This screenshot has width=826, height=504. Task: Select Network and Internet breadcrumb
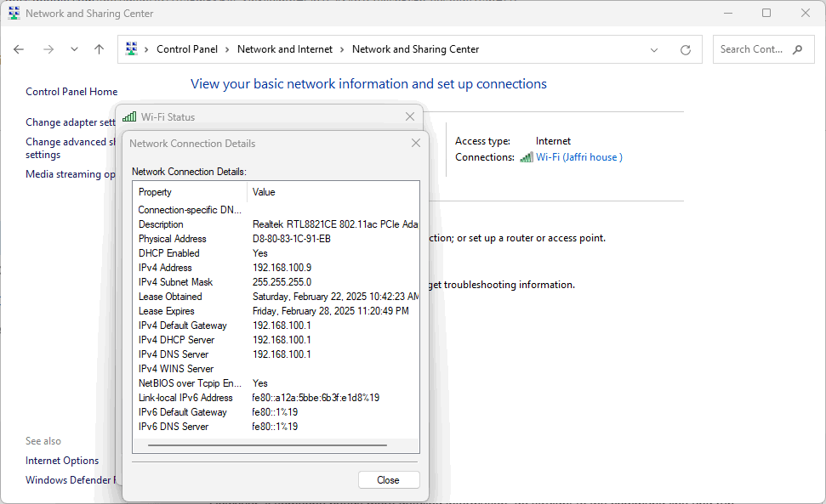(285, 49)
